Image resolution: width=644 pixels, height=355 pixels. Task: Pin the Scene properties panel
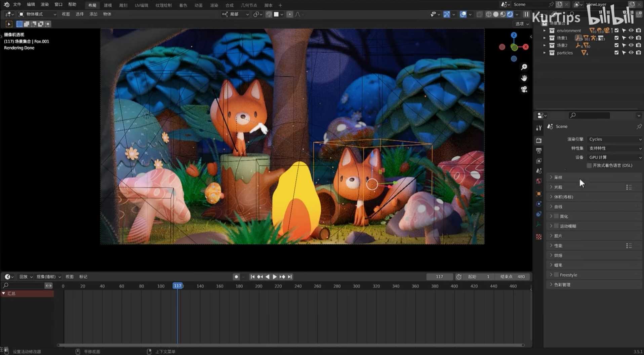[x=639, y=126]
